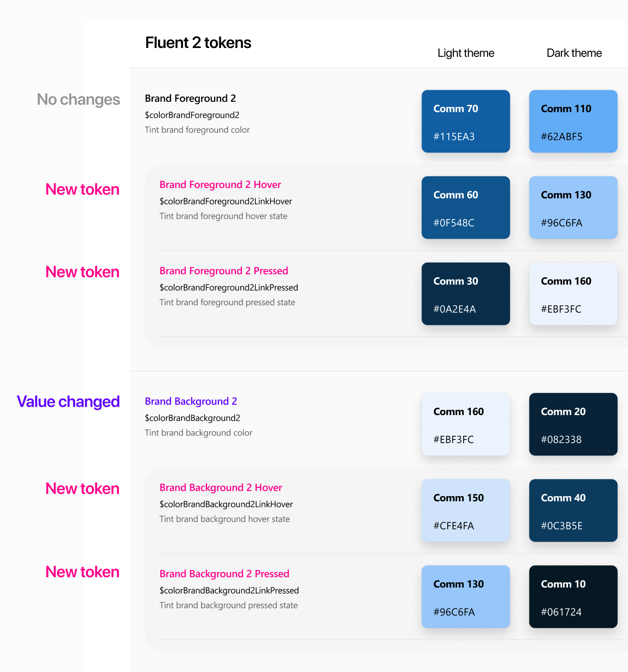Screen dimensions: 628x672
Task: Click the $colorBrandForeground2LinkHover token name
Action: click(226, 201)
